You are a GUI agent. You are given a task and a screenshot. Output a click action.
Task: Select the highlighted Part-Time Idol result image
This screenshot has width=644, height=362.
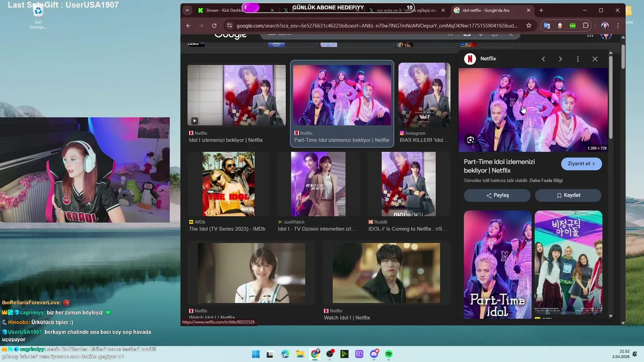342,95
